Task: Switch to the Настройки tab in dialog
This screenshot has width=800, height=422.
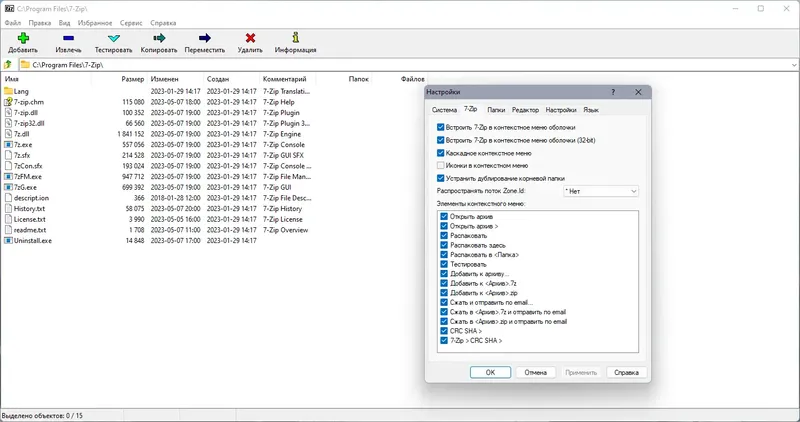Action: tap(561, 110)
